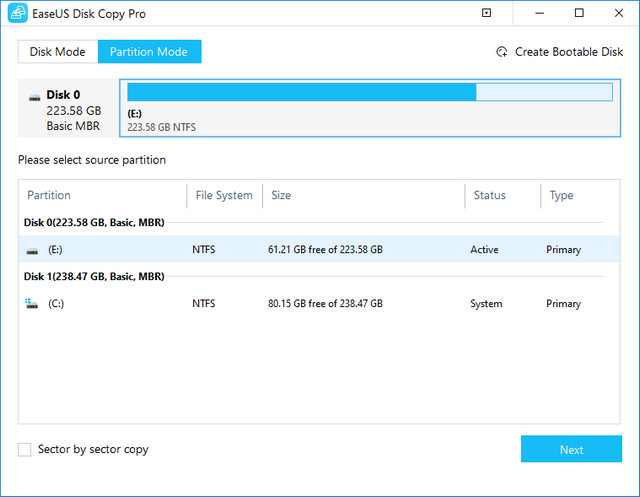Image resolution: width=640 pixels, height=497 pixels.
Task: Switch to Partition Mode tab
Action: (150, 52)
